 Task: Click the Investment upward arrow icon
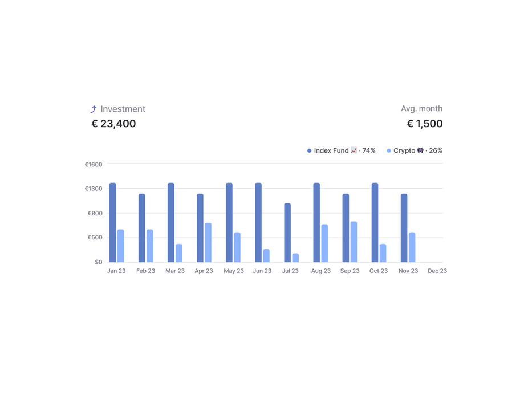tap(94, 109)
